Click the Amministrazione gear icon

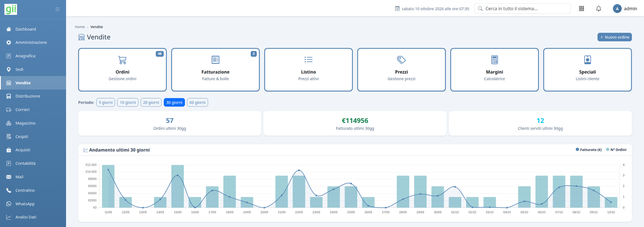pos(9,42)
